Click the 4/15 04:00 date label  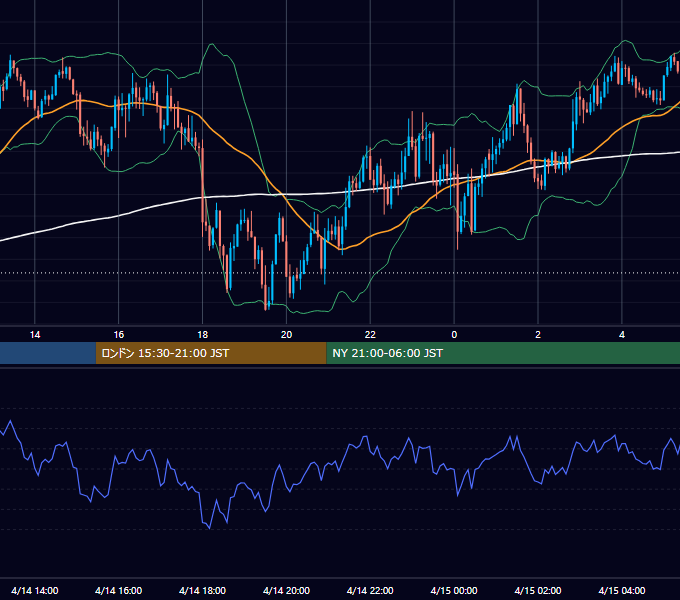(x=622, y=590)
